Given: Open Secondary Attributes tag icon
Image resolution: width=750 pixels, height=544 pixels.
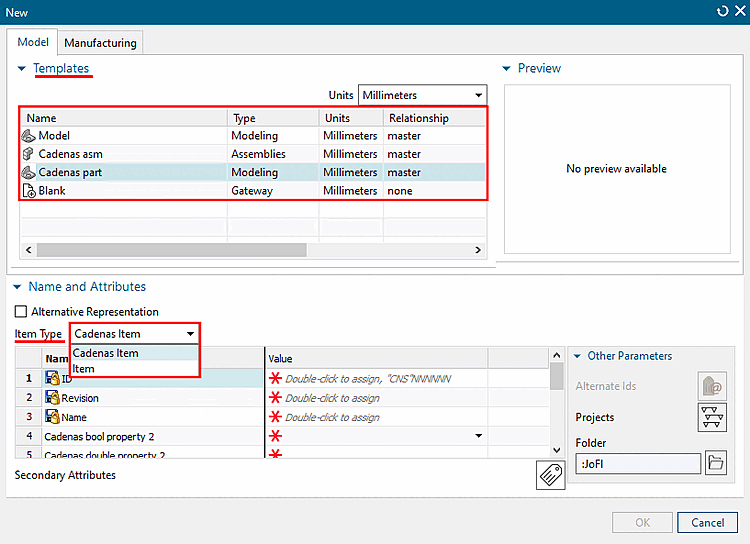Looking at the screenshot, I should tap(550, 476).
